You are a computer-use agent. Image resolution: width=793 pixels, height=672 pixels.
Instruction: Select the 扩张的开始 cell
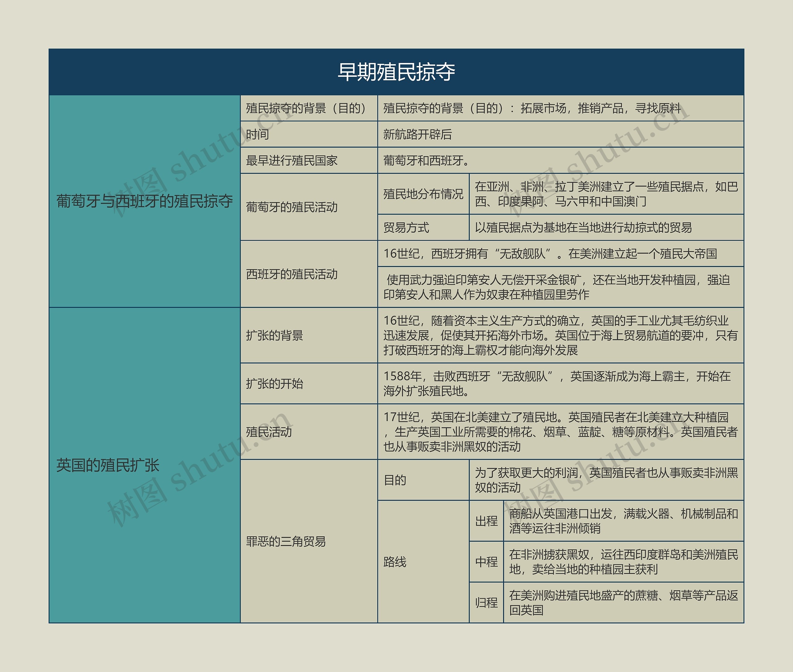309,383
